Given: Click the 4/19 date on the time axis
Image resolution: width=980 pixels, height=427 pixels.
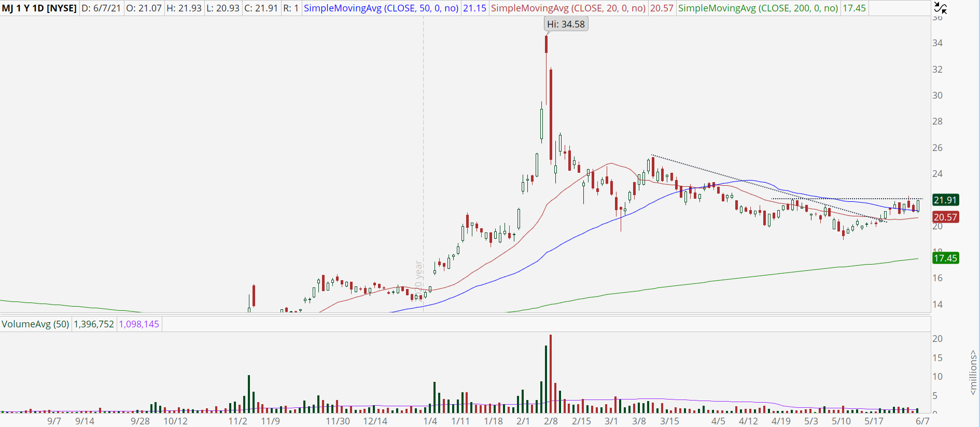Looking at the screenshot, I should point(781,421).
